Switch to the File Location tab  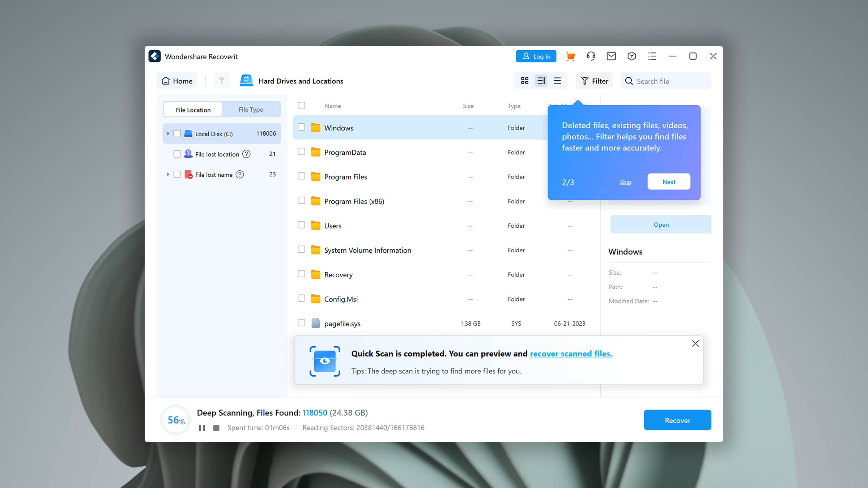pos(193,110)
